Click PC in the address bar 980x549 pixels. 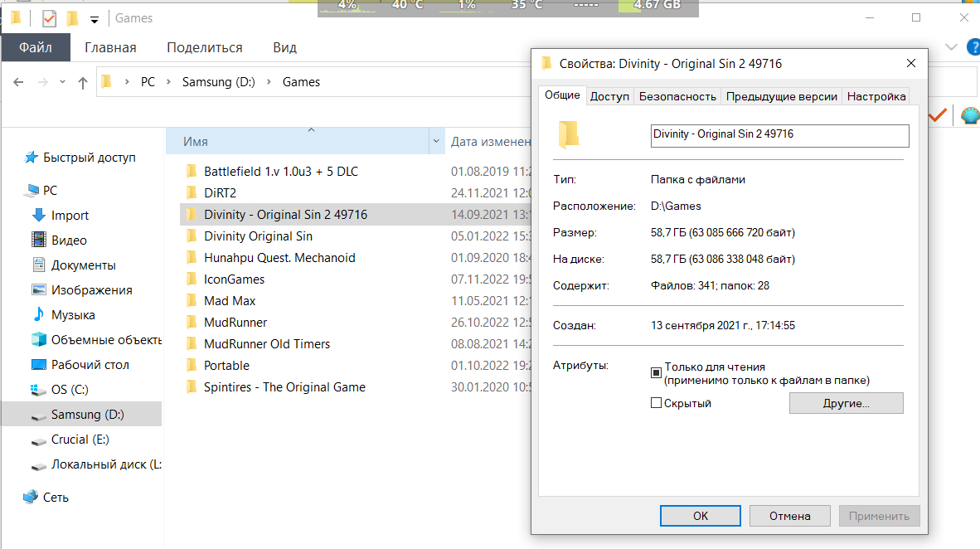(x=148, y=82)
